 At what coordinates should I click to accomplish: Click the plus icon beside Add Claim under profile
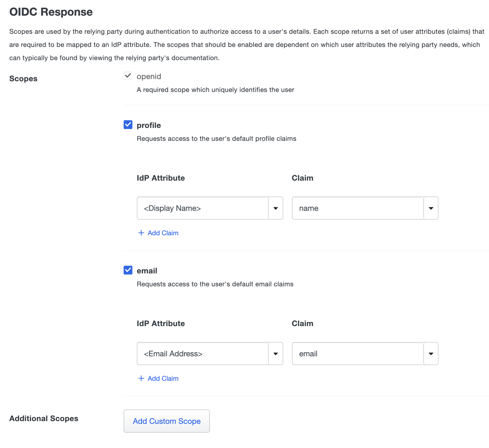pos(141,233)
